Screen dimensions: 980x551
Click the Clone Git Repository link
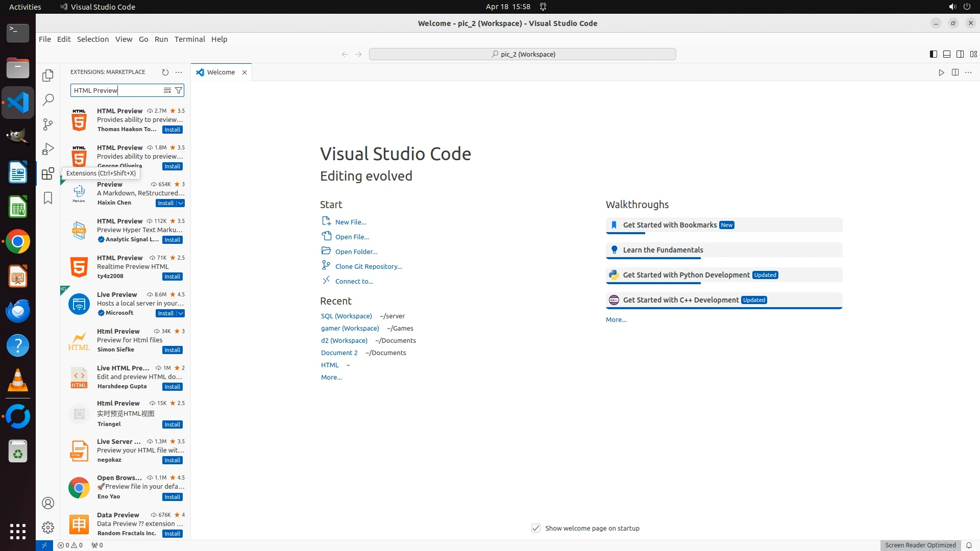coord(368,266)
